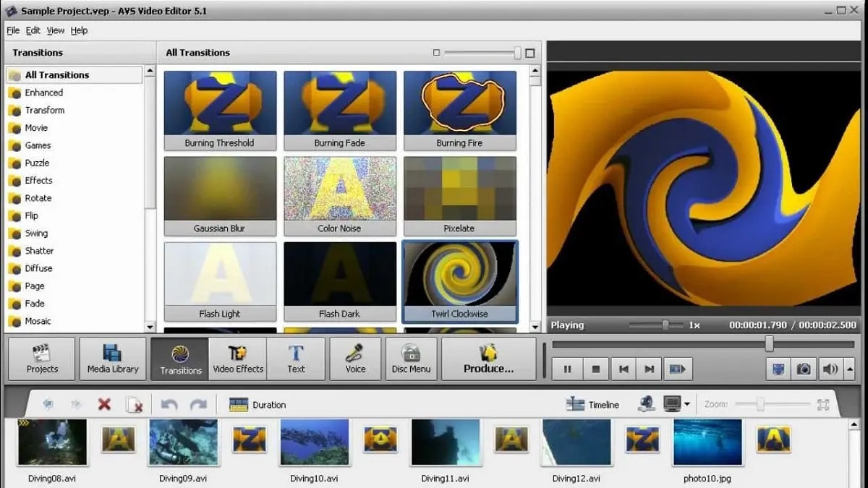Undo the last action
This screenshot has height=488, width=868.
[x=169, y=405]
